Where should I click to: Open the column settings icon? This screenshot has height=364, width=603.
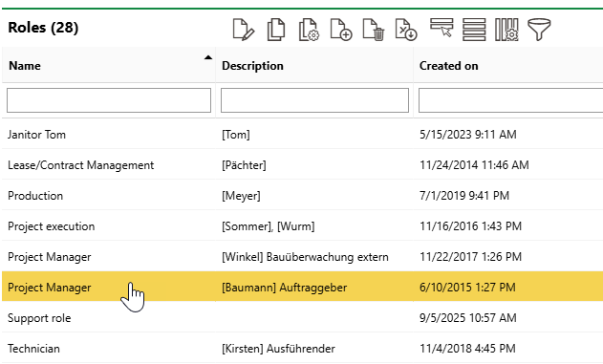point(506,30)
